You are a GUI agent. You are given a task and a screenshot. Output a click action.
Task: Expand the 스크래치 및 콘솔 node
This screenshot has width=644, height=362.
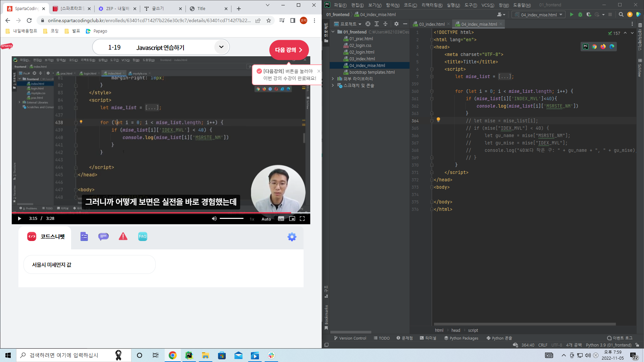click(333, 85)
